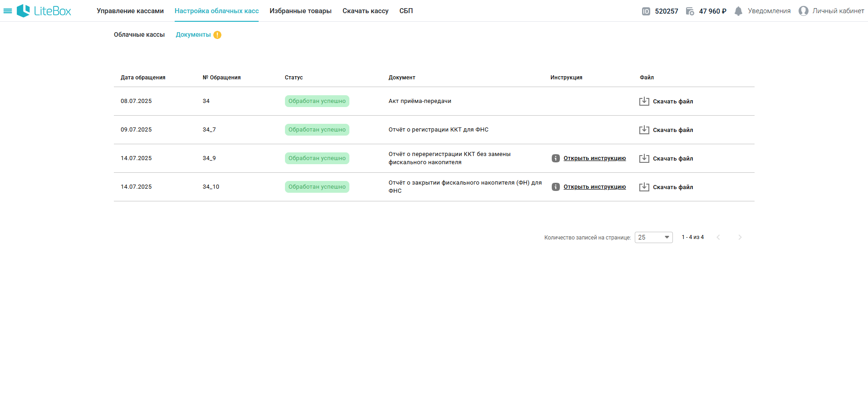Go to next page arrow
This screenshot has height=405, width=868.
[740, 237]
